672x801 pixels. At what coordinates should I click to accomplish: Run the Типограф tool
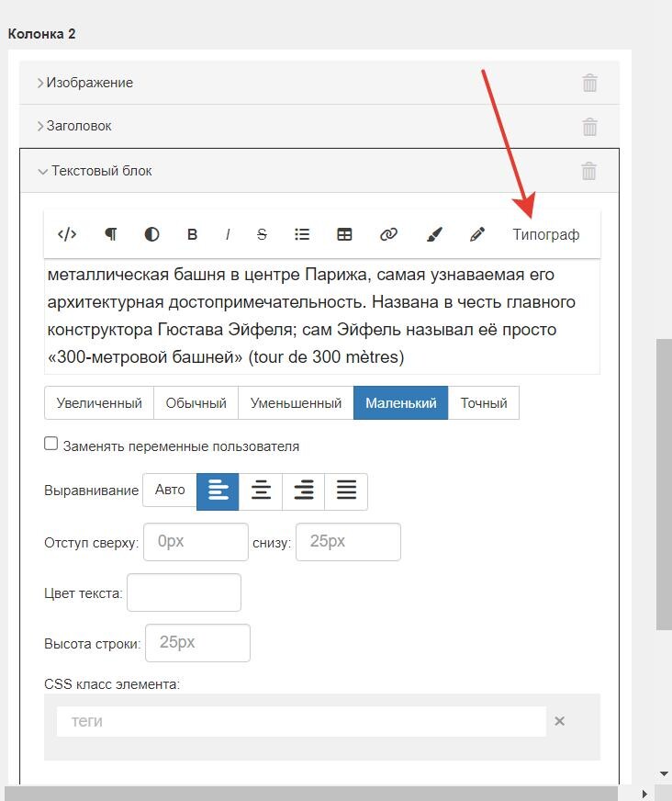pos(546,234)
